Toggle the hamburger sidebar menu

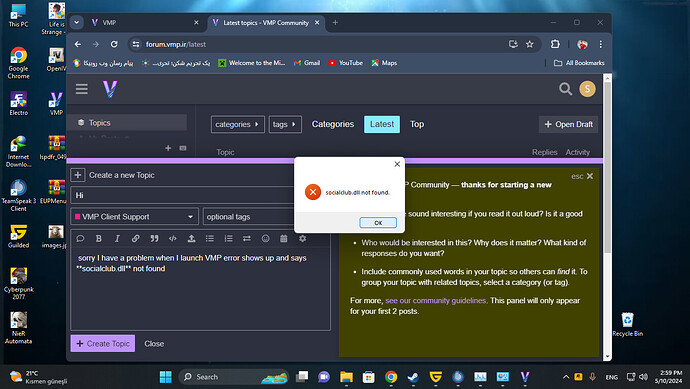point(82,89)
